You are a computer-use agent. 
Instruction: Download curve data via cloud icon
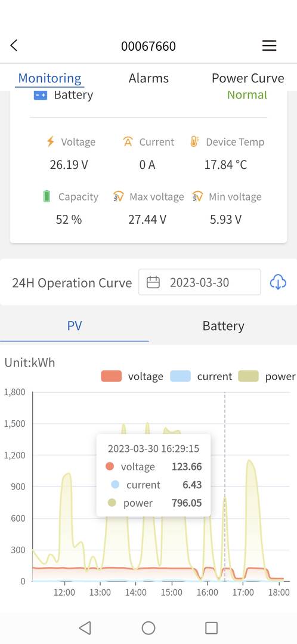[x=278, y=282]
